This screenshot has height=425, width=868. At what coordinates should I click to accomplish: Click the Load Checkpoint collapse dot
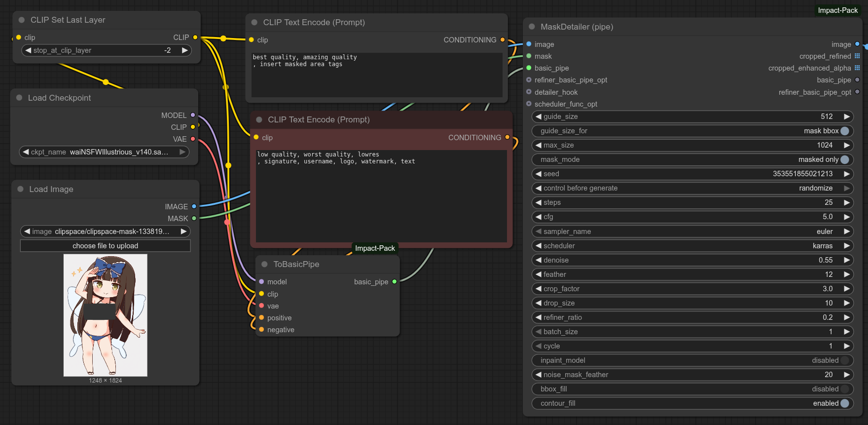pos(19,98)
